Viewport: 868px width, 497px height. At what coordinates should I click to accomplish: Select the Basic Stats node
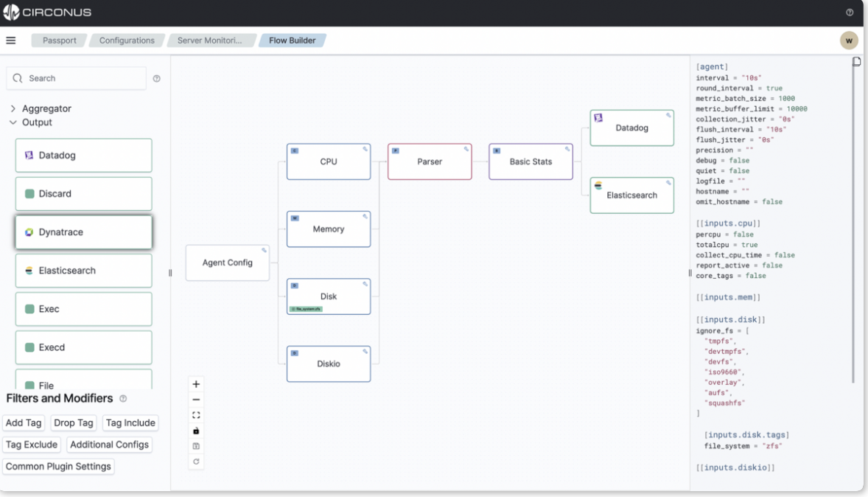[x=531, y=161]
